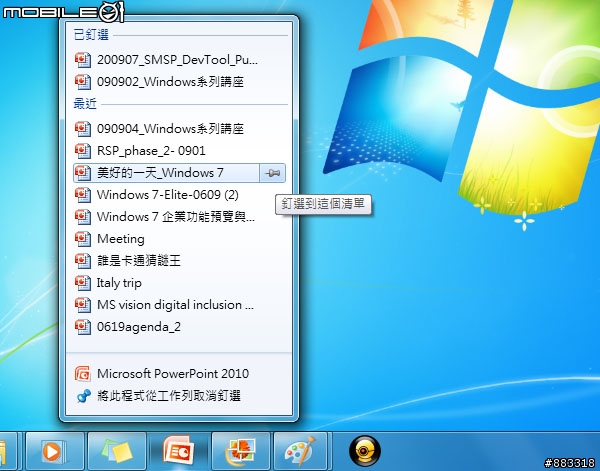The width and height of the screenshot is (600, 471).
Task: Open the 0619agenda_2 presentation
Action: (179, 327)
